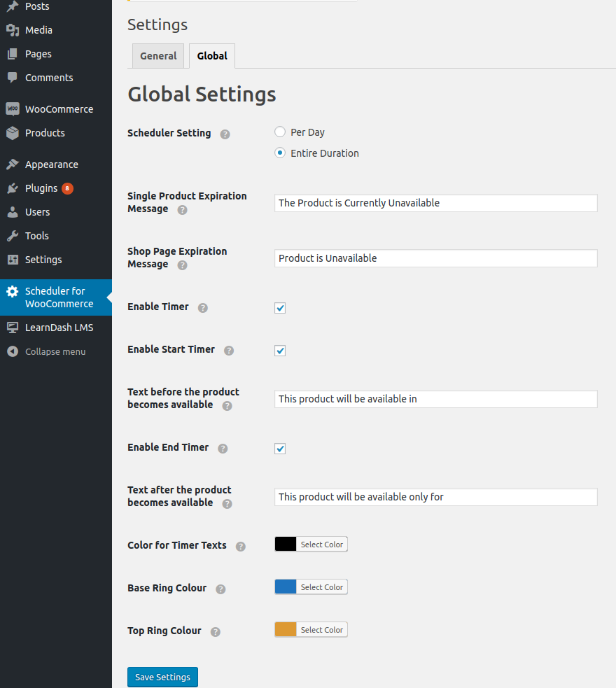Toggle the Enable End Timer checkbox
Viewport: 616px width, 688px height.
pyautogui.click(x=280, y=449)
